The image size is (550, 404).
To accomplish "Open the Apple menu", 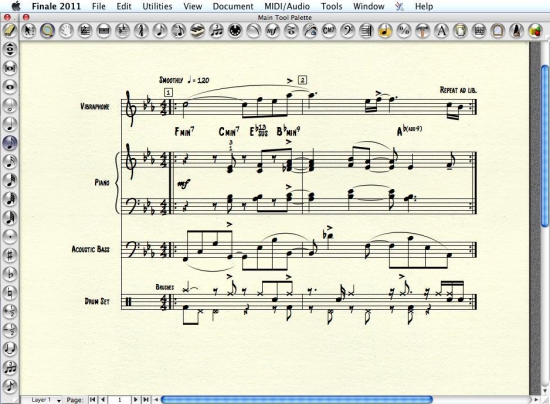I will (x=16, y=6).
